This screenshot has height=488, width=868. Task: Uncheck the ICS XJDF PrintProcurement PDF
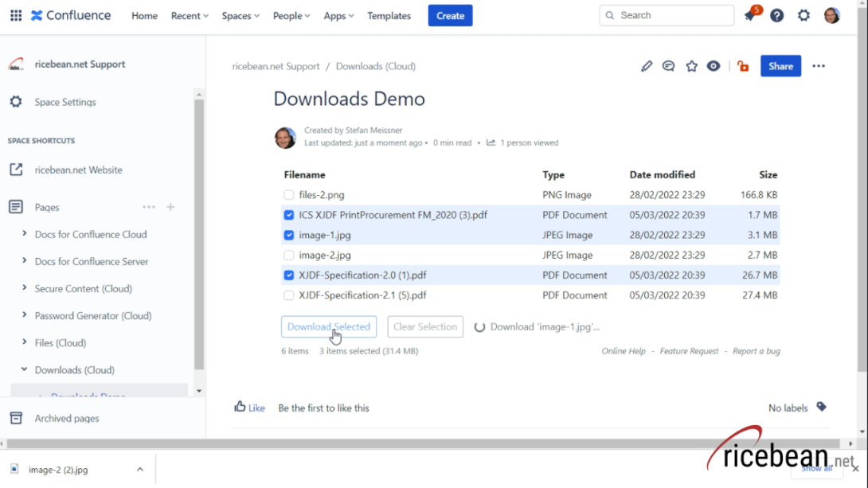288,214
